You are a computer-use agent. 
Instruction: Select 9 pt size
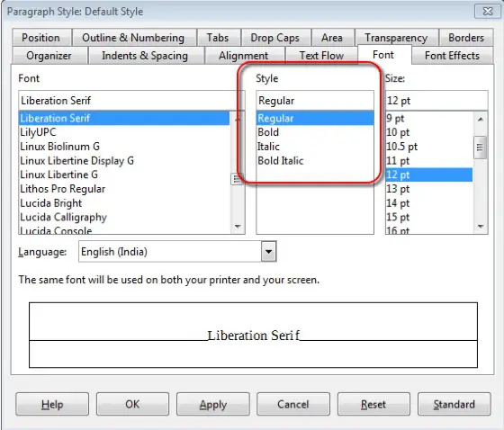(x=429, y=118)
